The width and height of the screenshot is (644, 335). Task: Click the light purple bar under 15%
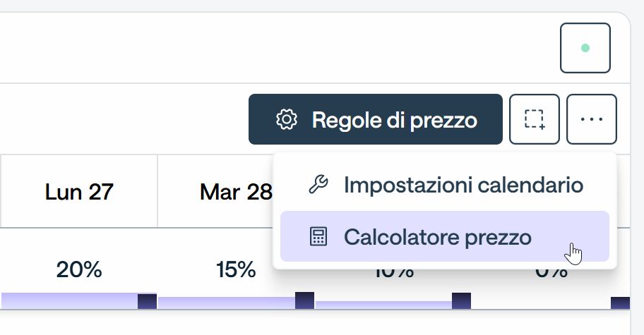[x=226, y=303]
